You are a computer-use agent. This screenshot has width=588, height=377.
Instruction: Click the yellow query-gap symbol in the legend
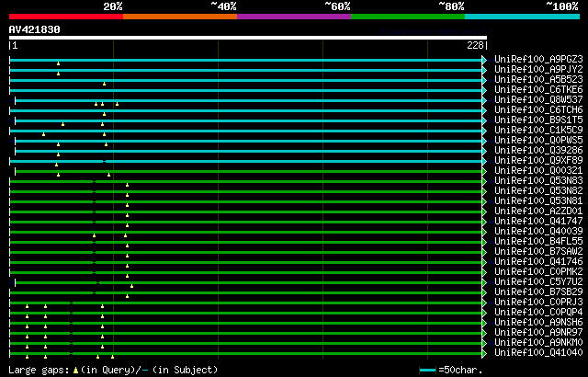coord(75,371)
